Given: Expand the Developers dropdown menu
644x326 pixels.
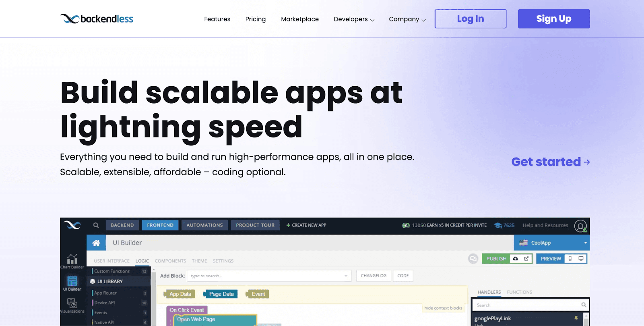Looking at the screenshot, I should pos(354,19).
